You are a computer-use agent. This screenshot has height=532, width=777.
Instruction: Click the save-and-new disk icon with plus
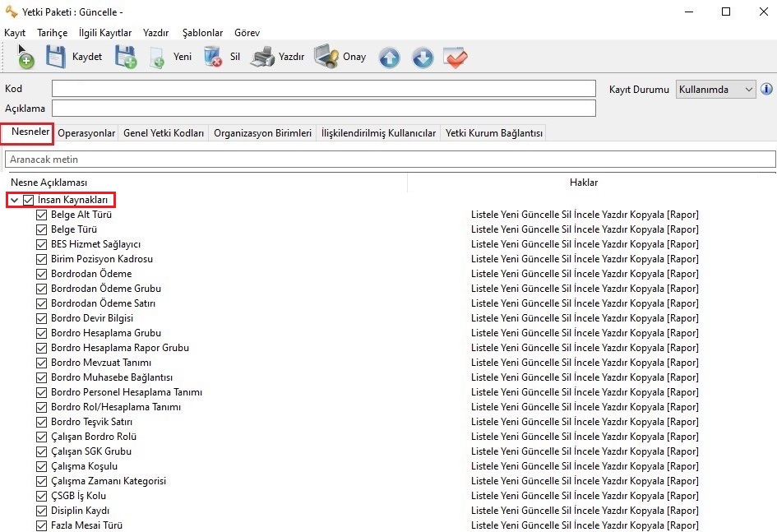point(125,57)
